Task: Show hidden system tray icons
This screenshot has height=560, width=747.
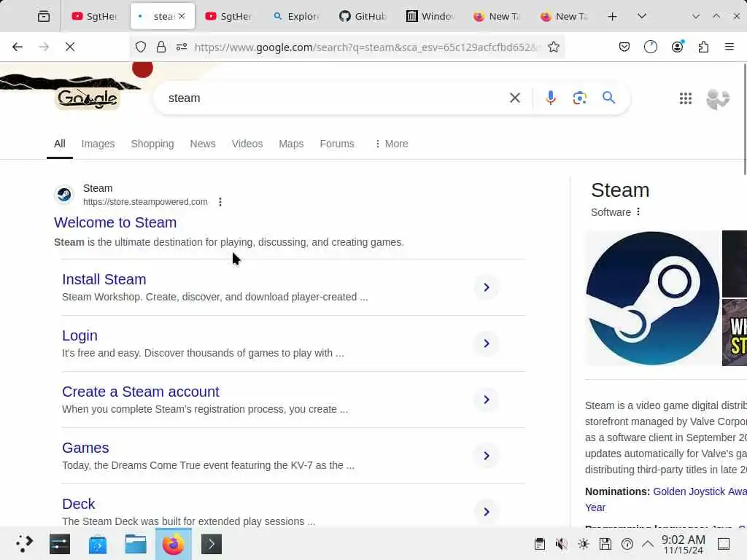Action: click(x=648, y=544)
